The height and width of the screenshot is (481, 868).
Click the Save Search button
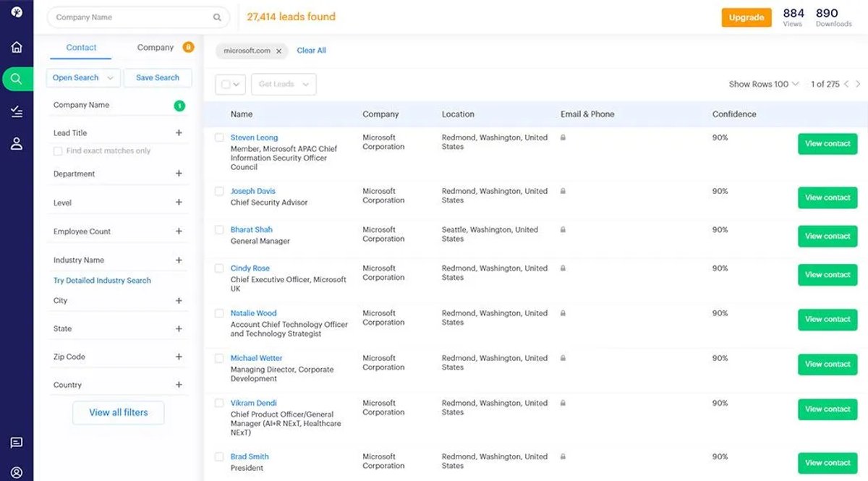[x=158, y=78]
